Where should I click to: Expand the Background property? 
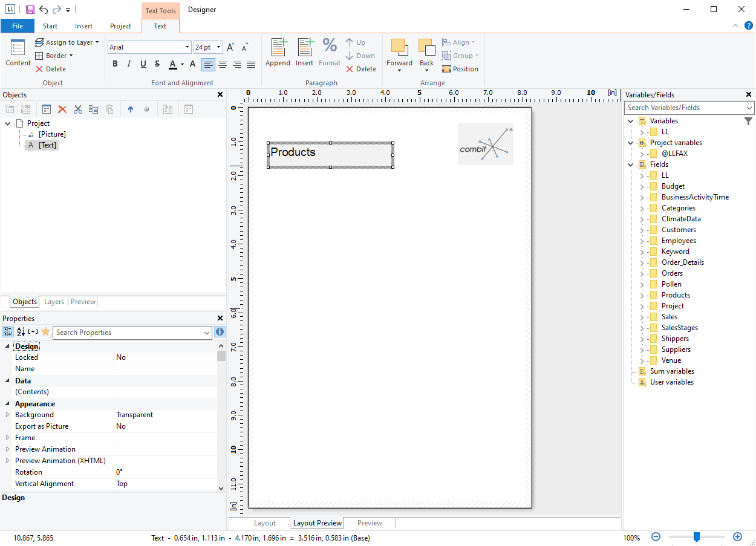tap(8, 415)
